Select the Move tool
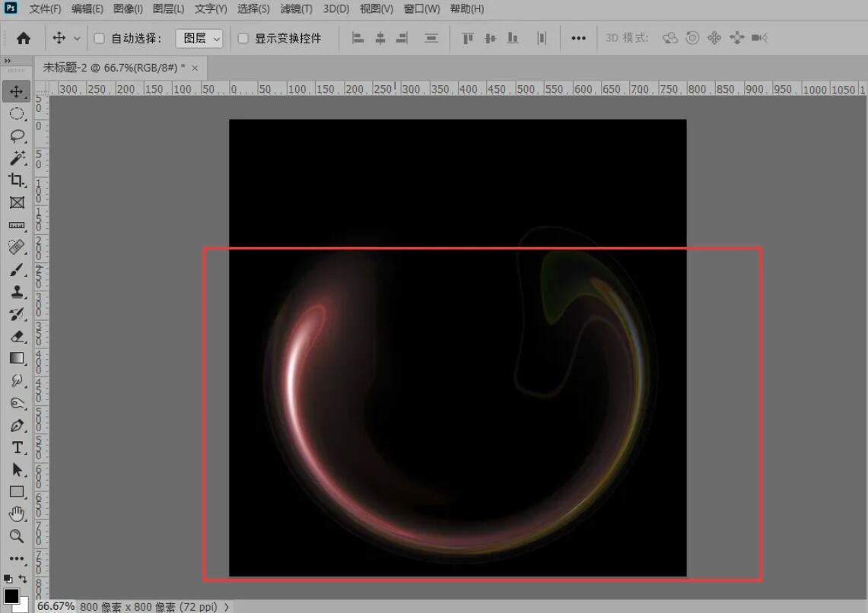Image resolution: width=868 pixels, height=613 pixels. (17, 91)
